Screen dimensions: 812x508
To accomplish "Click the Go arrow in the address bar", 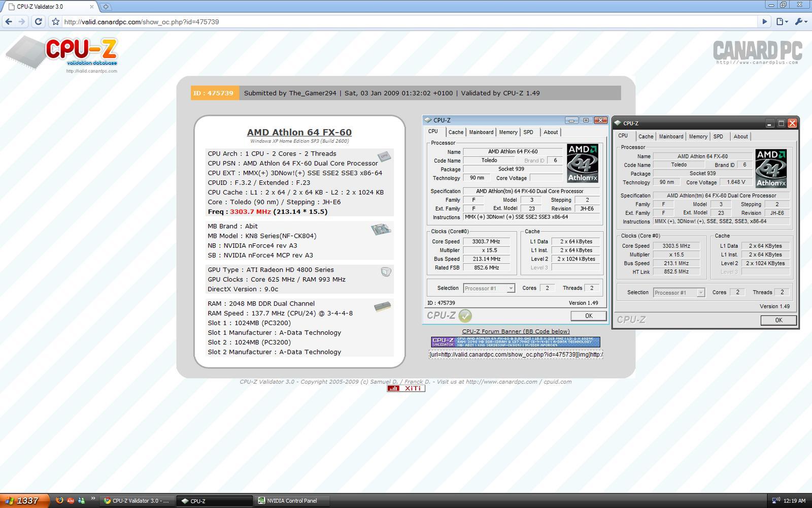I will 764,22.
